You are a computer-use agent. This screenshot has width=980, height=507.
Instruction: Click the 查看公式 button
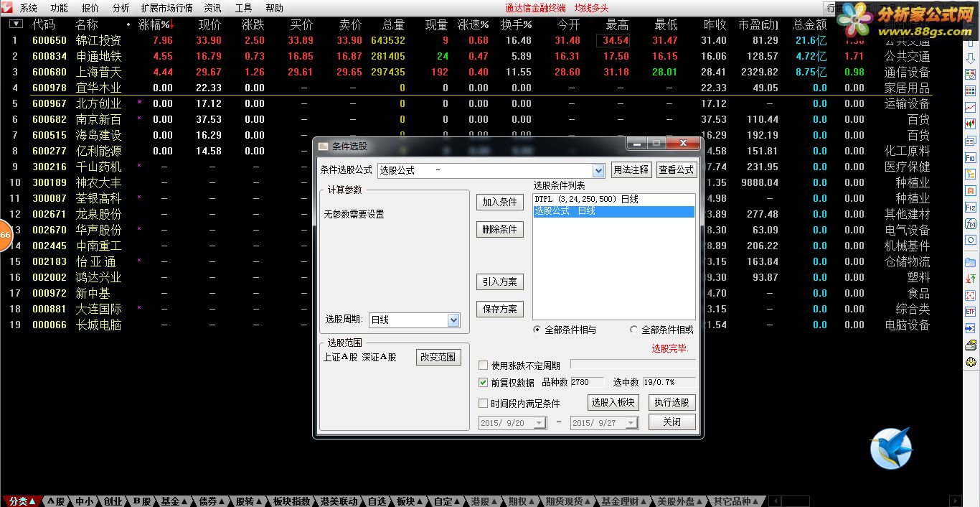(676, 170)
